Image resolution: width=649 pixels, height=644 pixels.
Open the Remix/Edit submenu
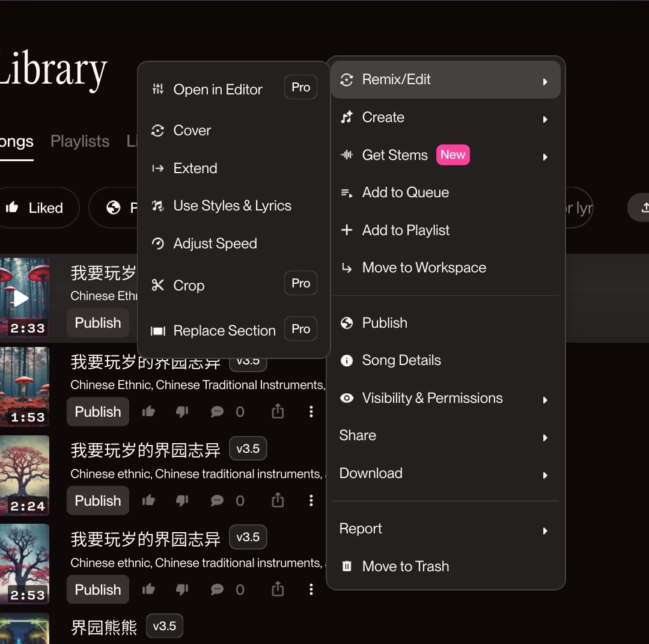tap(446, 79)
